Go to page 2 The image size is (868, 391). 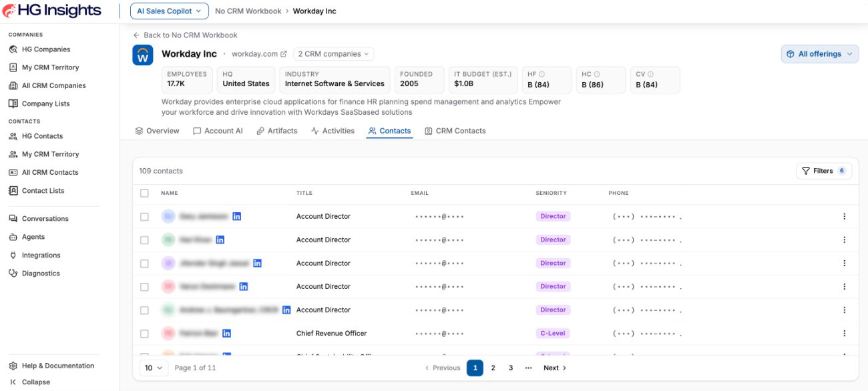[493, 368]
